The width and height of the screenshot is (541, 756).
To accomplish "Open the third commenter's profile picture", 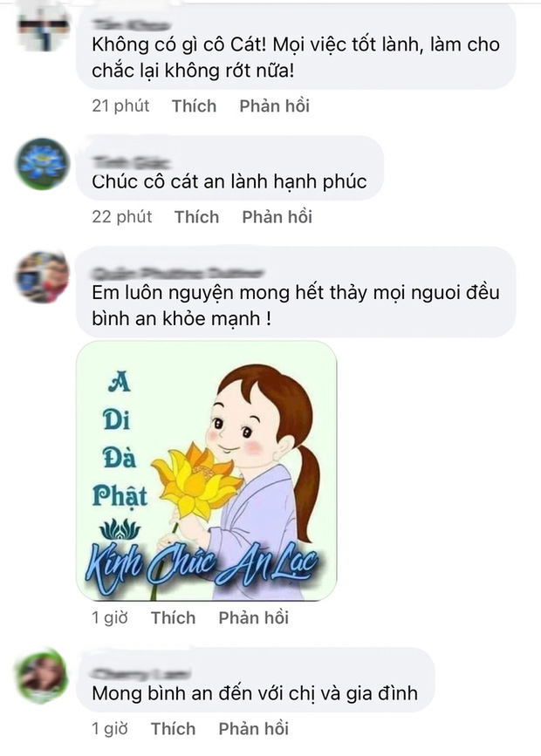I will pyautogui.click(x=43, y=276).
